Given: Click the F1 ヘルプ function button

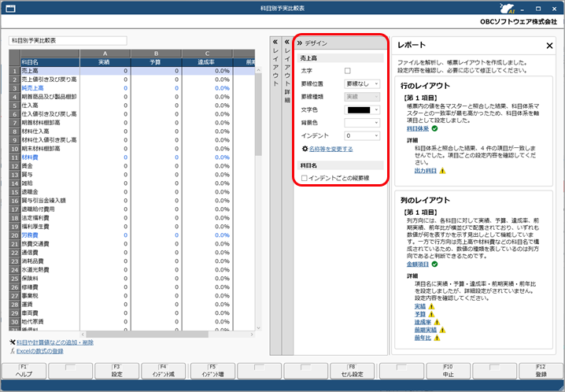Looking at the screenshot, I should [24, 371].
